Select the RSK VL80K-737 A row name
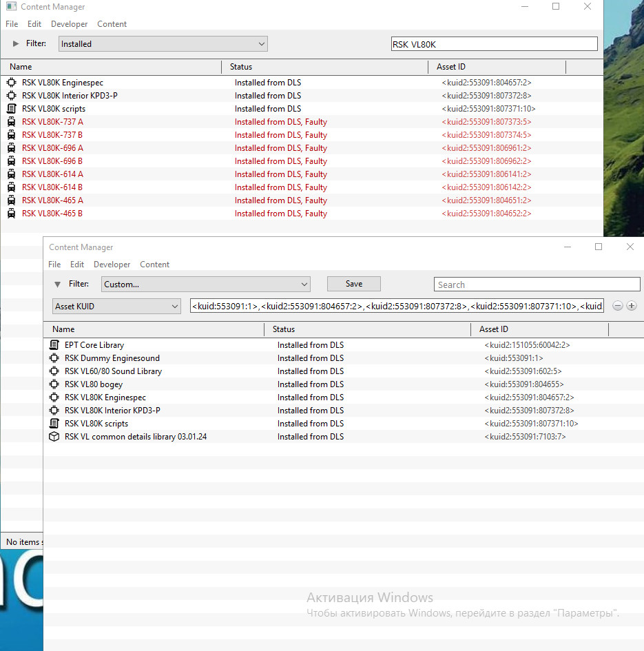Screen dimensions: 644x651 point(52,122)
